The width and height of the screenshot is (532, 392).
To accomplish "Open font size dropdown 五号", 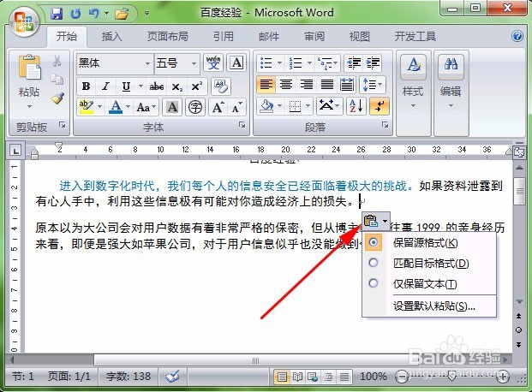I will 194,63.
